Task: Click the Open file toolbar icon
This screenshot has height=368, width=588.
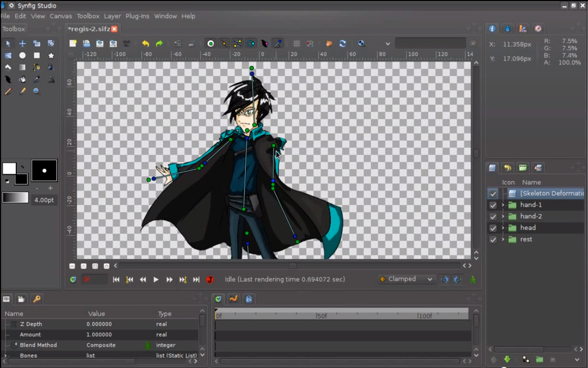Action: coord(86,43)
